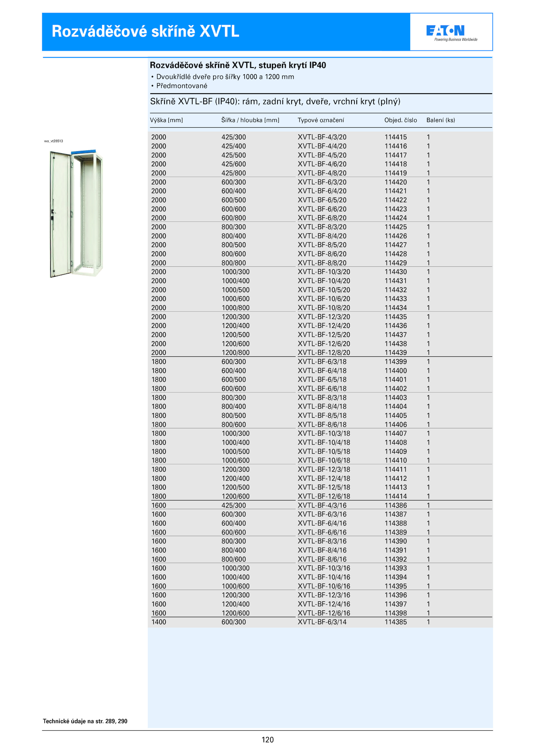This screenshot has width=535, height=756.
Task: Click type designation 'XVTL-BF-12/3/16'
Action: click(324, 595)
